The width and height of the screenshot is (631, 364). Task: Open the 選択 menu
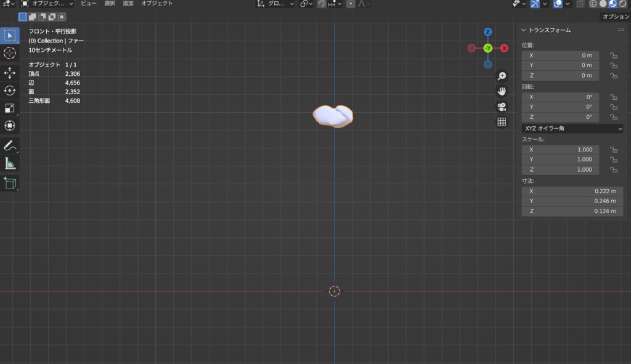(x=110, y=3)
